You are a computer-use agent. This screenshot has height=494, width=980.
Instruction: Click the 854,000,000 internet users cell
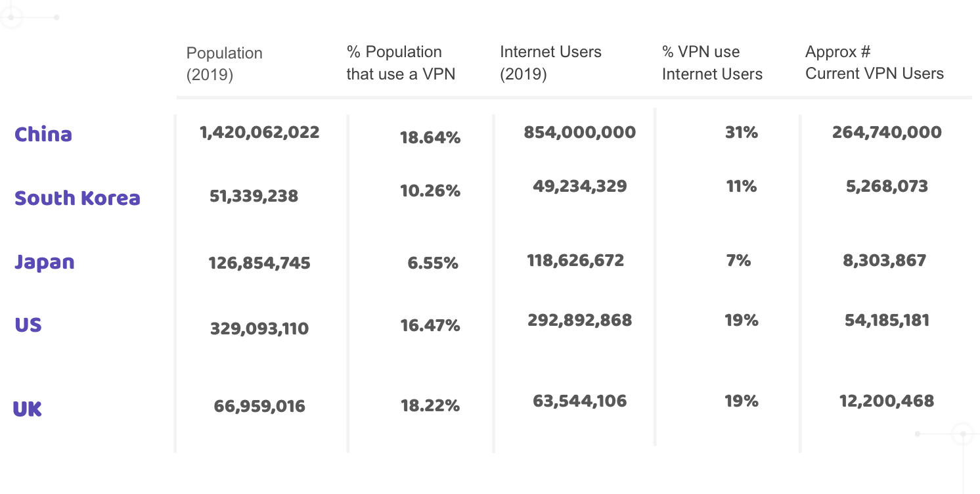pos(579,132)
